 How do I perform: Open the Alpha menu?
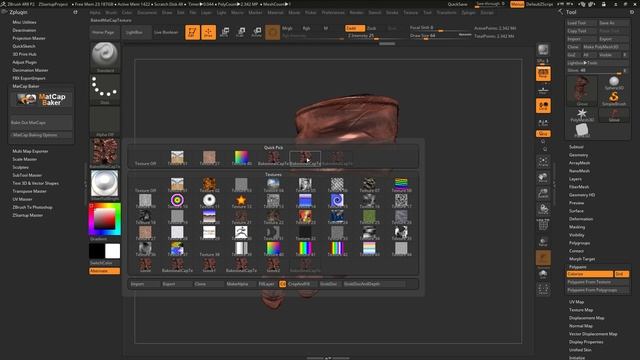click(95, 13)
